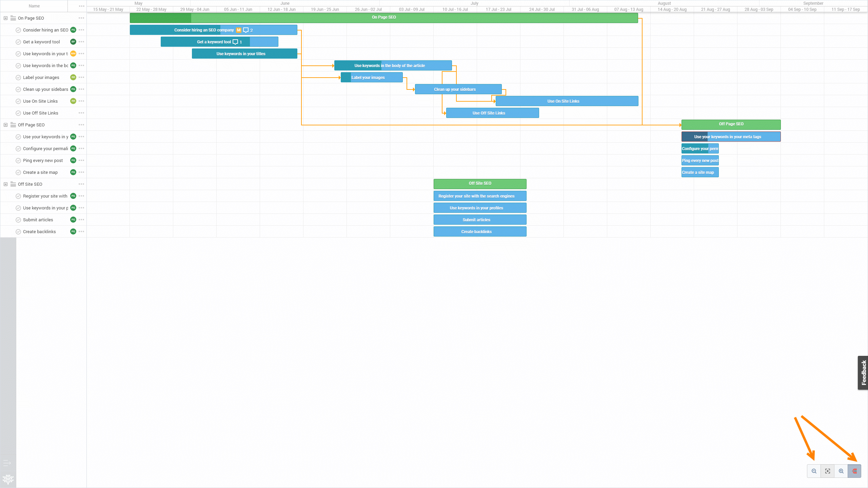Check the circle next to Create backlinks

click(18, 231)
